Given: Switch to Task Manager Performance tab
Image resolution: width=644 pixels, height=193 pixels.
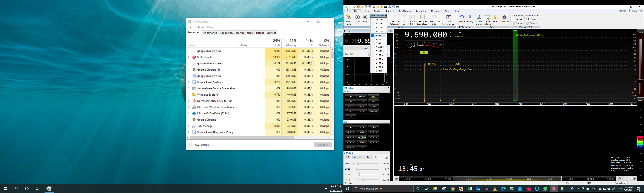Looking at the screenshot, I should (209, 33).
